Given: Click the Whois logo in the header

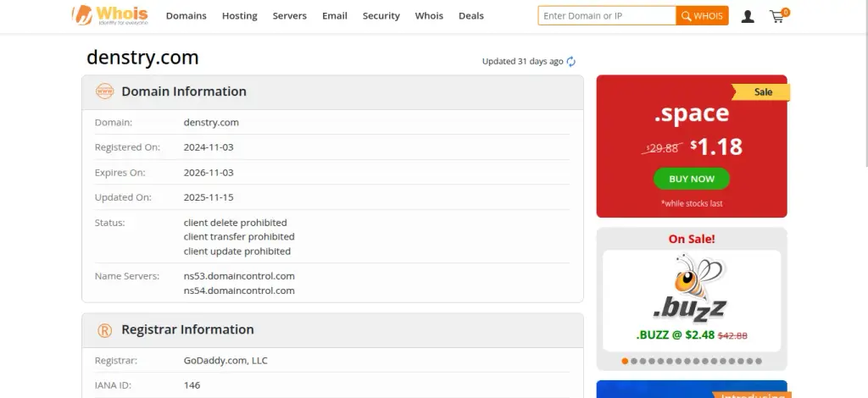Looking at the screenshot, I should 110,15.
